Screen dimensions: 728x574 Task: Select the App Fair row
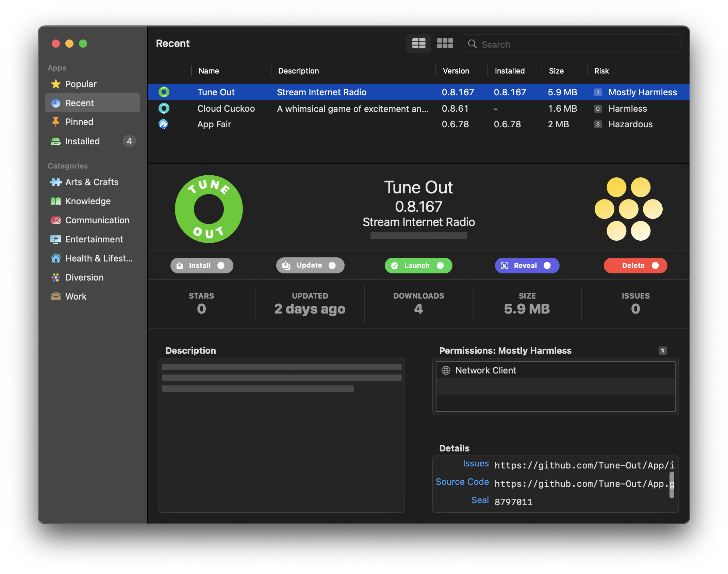click(418, 124)
